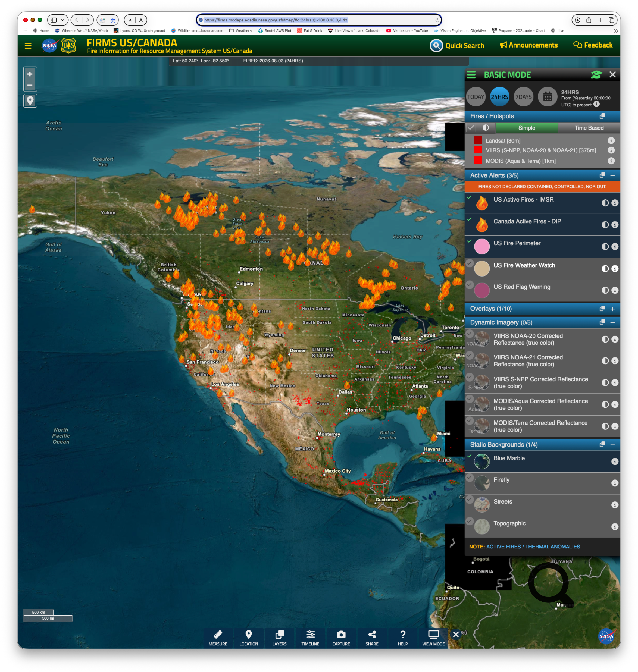Enable US Fire Weather Watch layer
The width and height of the screenshot is (638, 672).
(469, 263)
